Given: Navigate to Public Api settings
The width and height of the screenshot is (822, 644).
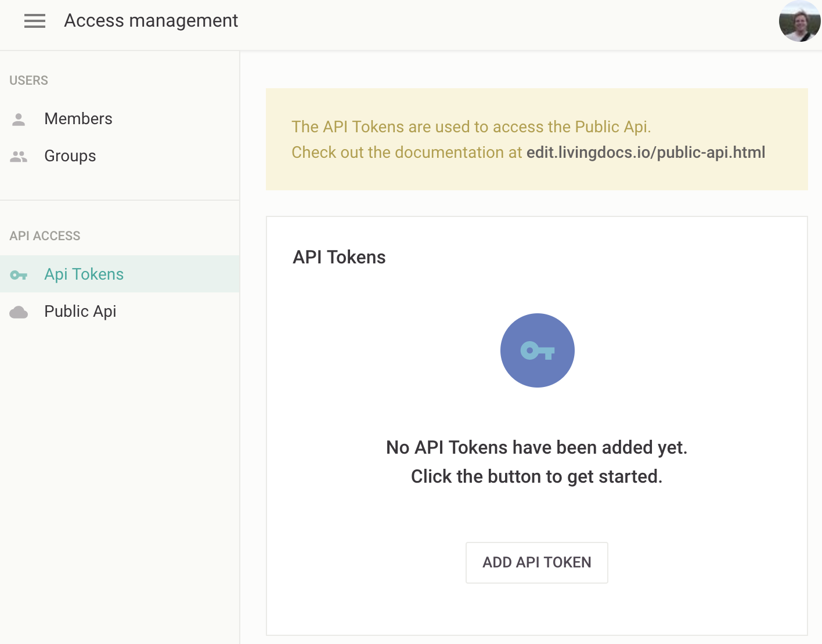Looking at the screenshot, I should [x=80, y=312].
